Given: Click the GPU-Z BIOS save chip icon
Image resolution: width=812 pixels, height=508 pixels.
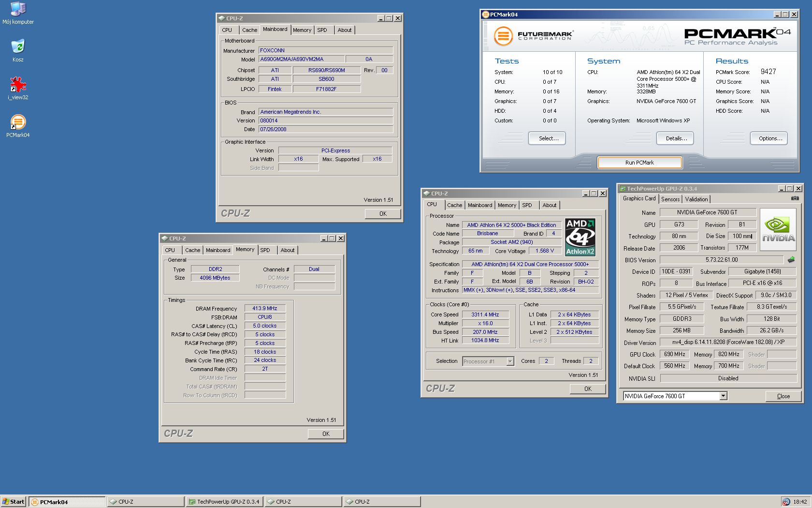Looking at the screenshot, I should tap(791, 260).
